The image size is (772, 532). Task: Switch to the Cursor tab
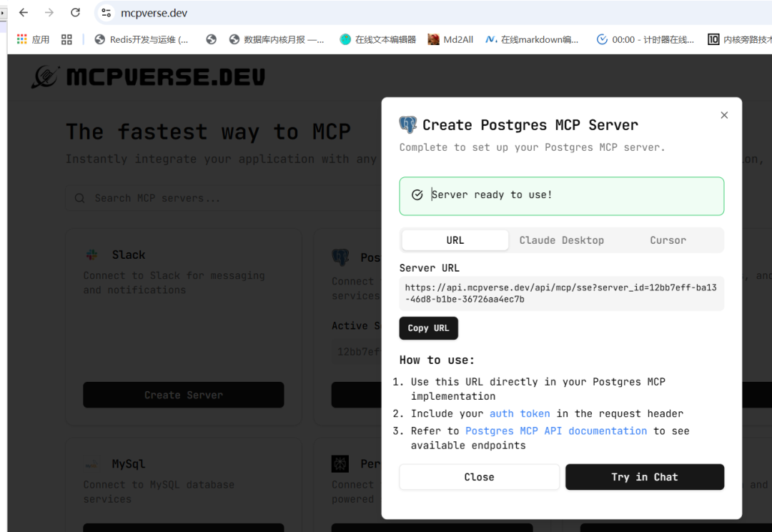click(668, 240)
